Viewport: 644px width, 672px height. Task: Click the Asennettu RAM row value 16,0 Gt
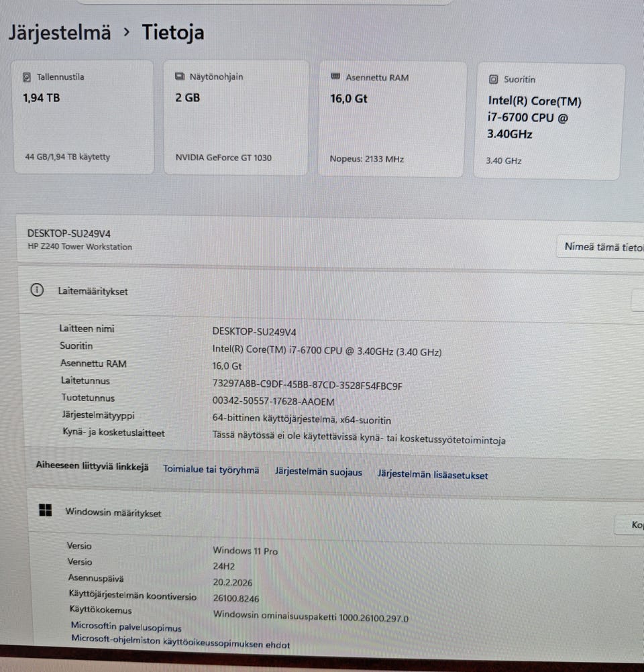point(227,366)
